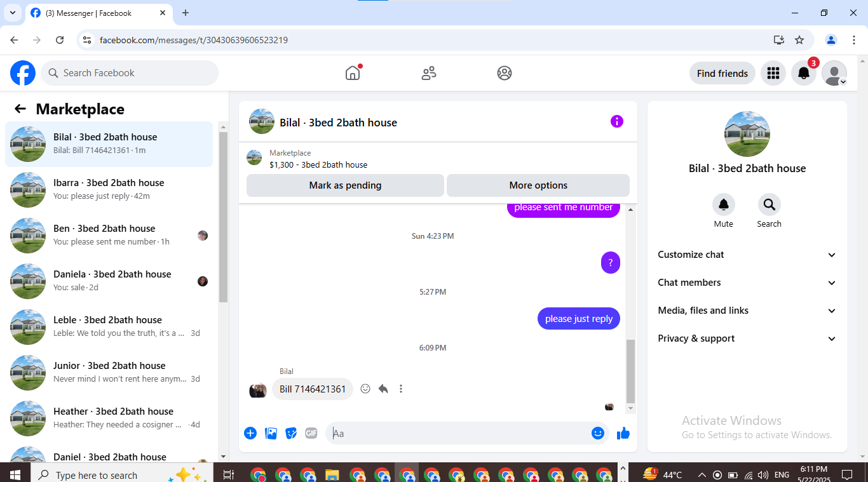Open the Chrome tab search dropdown
This screenshot has height=482, width=868.
pyautogui.click(x=13, y=13)
